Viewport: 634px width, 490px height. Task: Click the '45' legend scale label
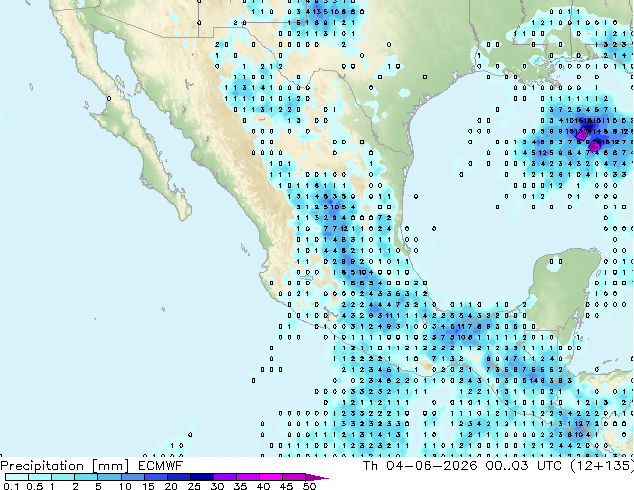click(x=287, y=486)
